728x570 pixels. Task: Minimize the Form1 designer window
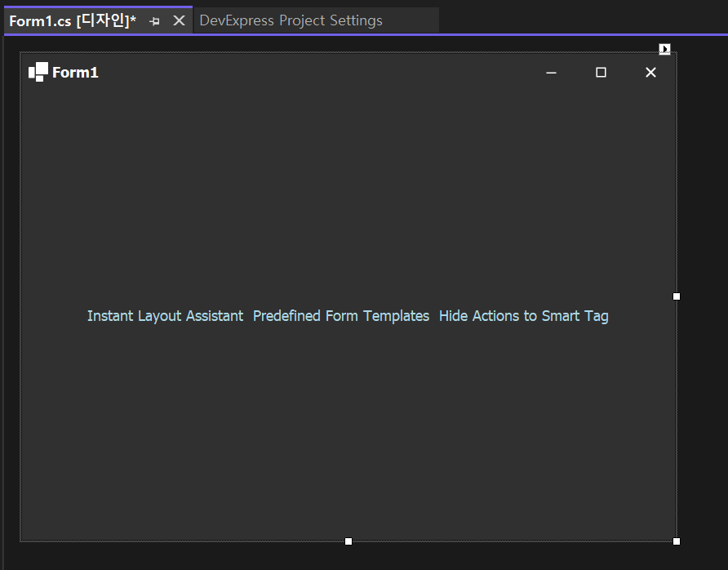click(x=551, y=73)
